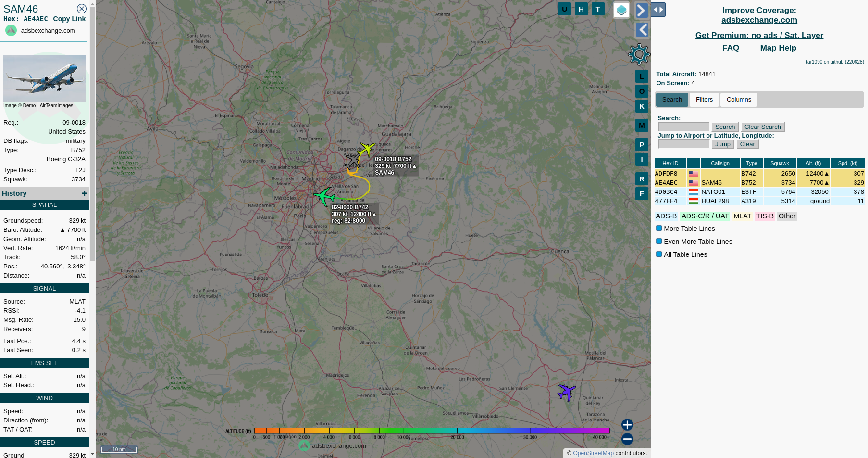Click the left chevron sidebar button

tap(642, 30)
